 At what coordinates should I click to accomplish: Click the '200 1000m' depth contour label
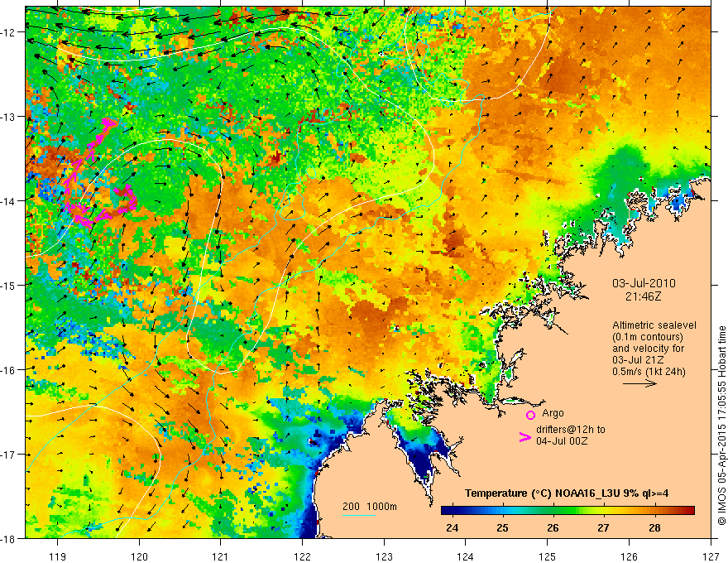coord(370,507)
